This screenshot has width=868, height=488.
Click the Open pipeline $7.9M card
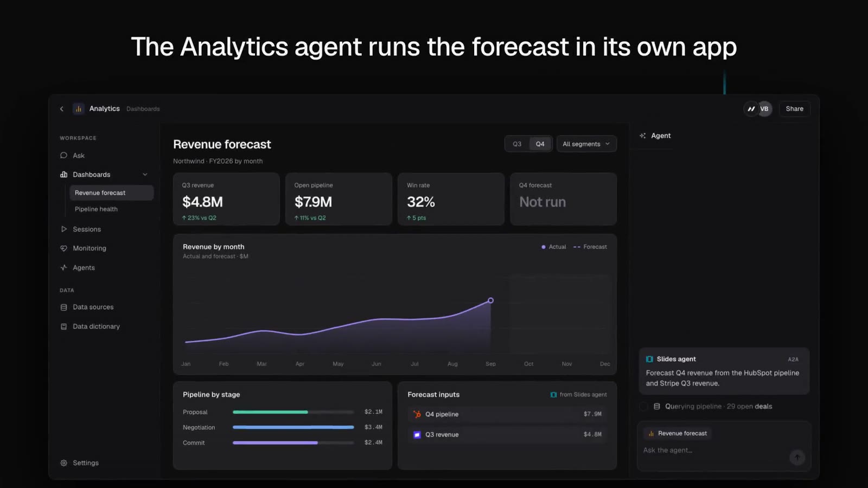coord(339,199)
